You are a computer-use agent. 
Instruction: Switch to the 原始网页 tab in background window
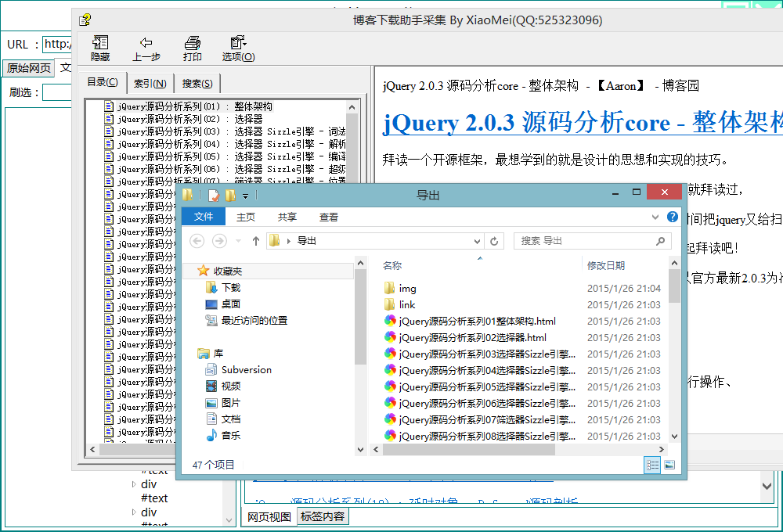click(29, 68)
